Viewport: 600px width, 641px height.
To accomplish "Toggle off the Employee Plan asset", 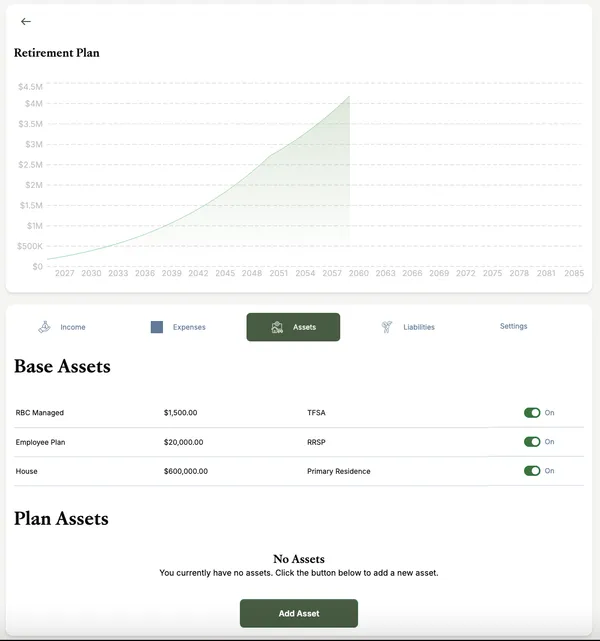I will (532, 442).
